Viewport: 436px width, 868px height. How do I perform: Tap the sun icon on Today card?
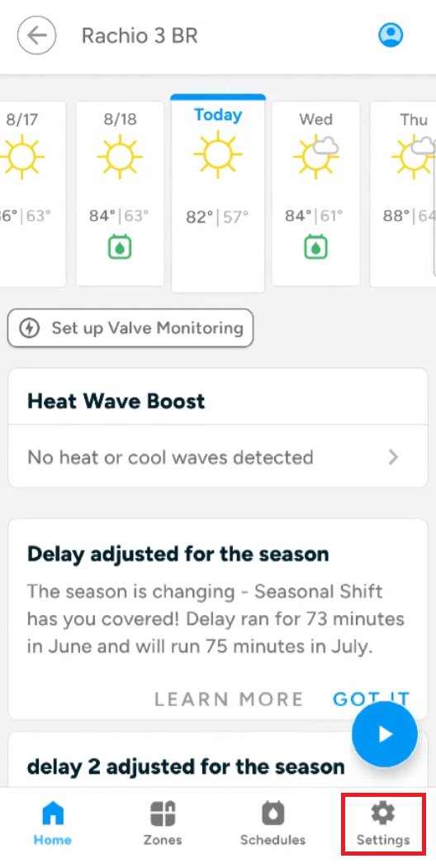218,153
